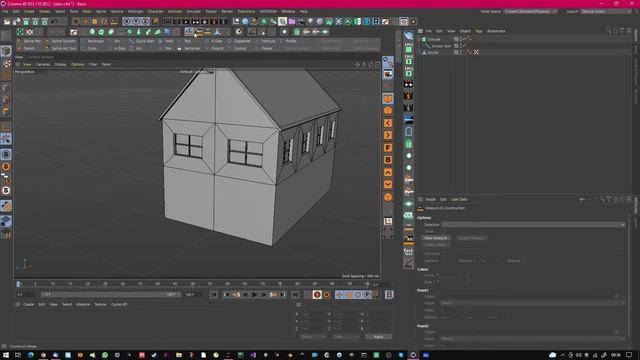Open the Node Space dropdown
The width and height of the screenshot is (640, 360).
tap(530, 11)
